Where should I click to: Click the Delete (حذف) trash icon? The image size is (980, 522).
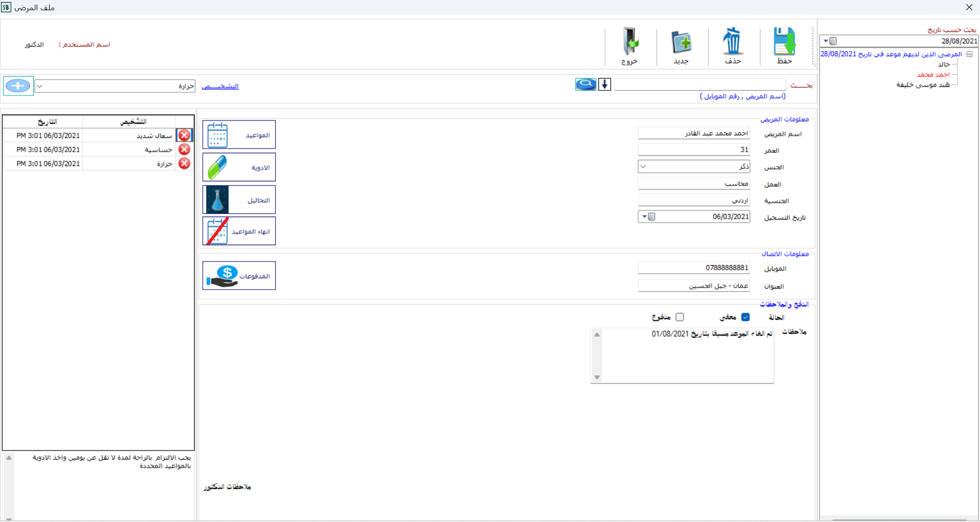tap(732, 42)
